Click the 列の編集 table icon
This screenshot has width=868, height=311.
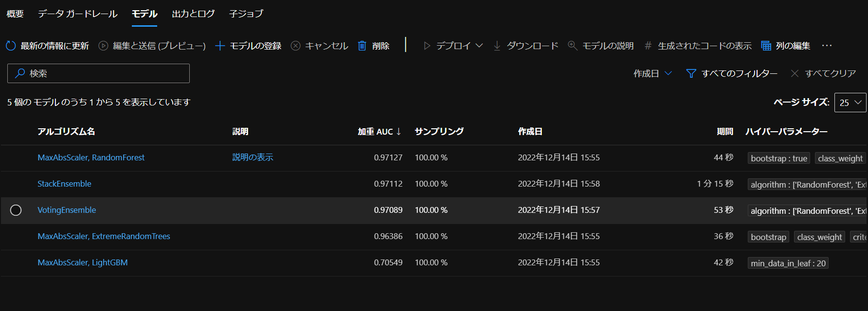coord(766,46)
